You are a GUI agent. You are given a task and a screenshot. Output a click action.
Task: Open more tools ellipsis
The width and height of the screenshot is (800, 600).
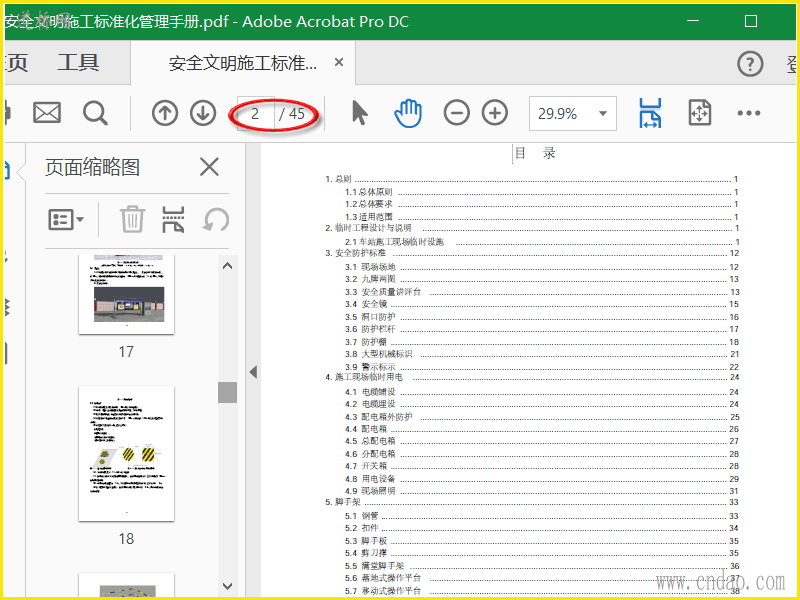pos(748,113)
